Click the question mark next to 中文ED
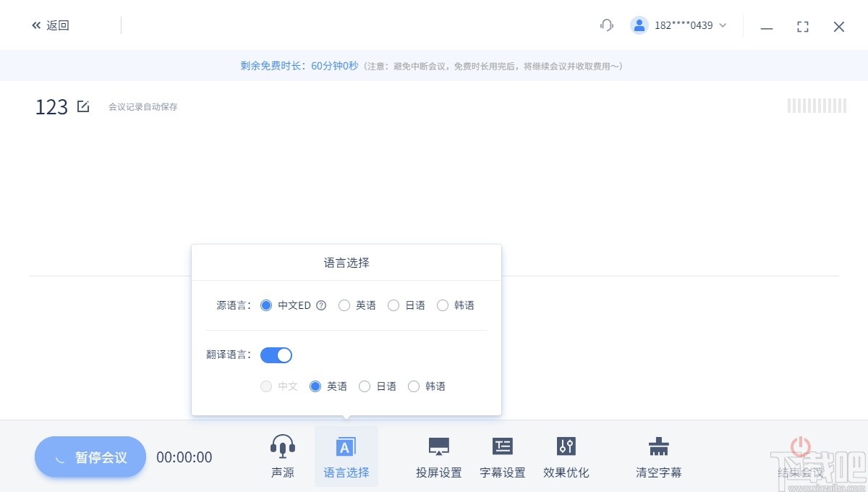 (320, 305)
